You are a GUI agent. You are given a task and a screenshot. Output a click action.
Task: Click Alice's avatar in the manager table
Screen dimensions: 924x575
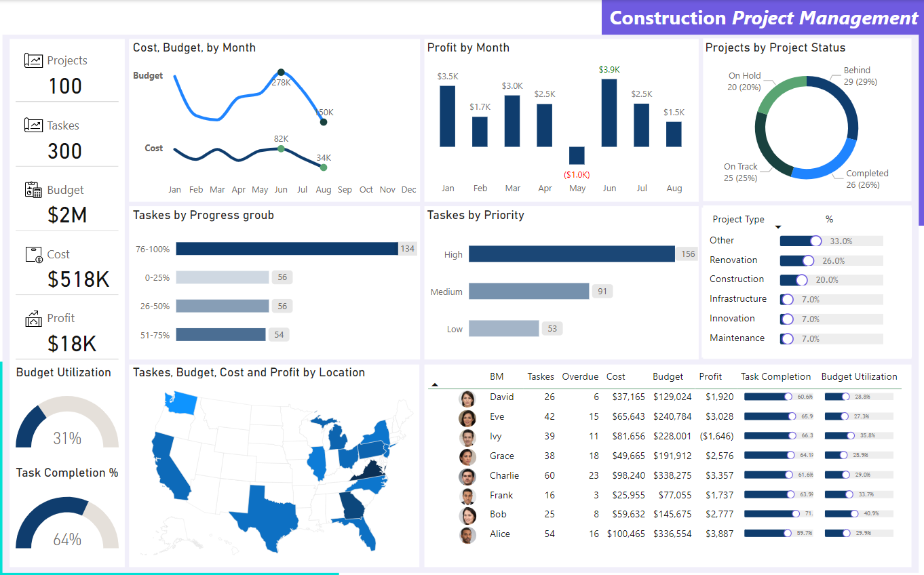point(467,534)
